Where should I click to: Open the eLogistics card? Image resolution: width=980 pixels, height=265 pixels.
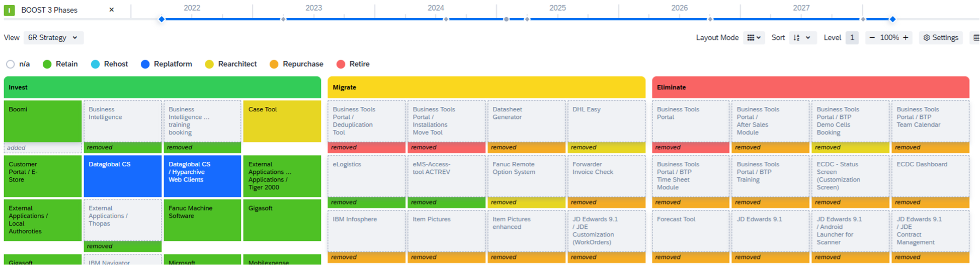pyautogui.click(x=367, y=176)
